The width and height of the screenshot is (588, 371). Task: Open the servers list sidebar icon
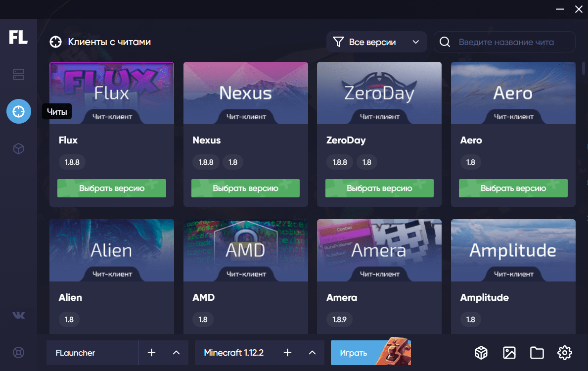pyautogui.click(x=18, y=74)
